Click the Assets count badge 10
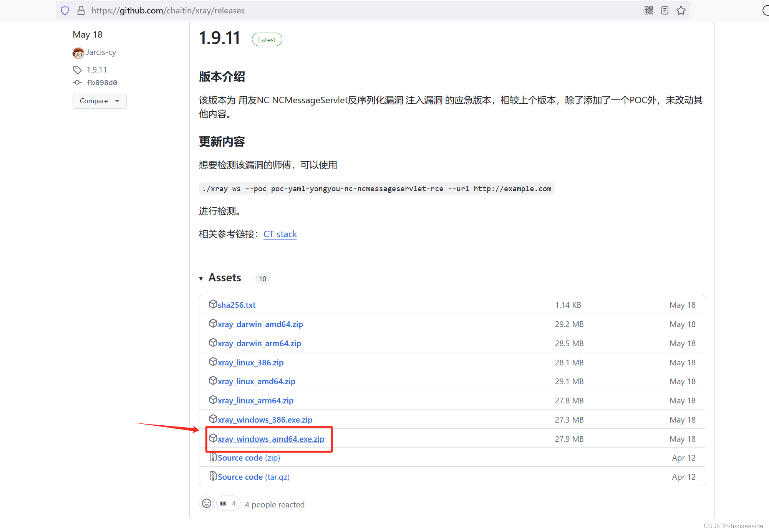Viewport: 769px width, 532px height. (262, 279)
